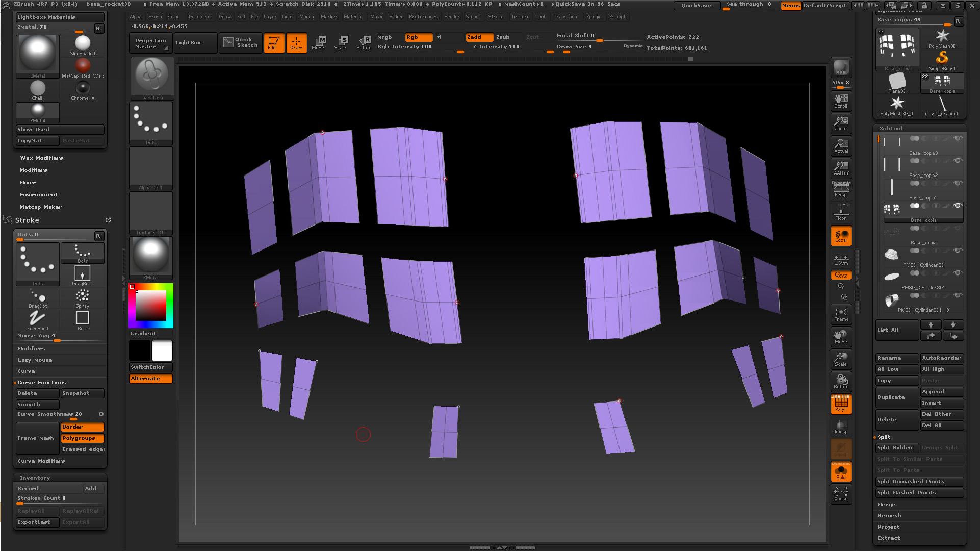
Task: Toggle Persp perspective mode
Action: click(841, 190)
